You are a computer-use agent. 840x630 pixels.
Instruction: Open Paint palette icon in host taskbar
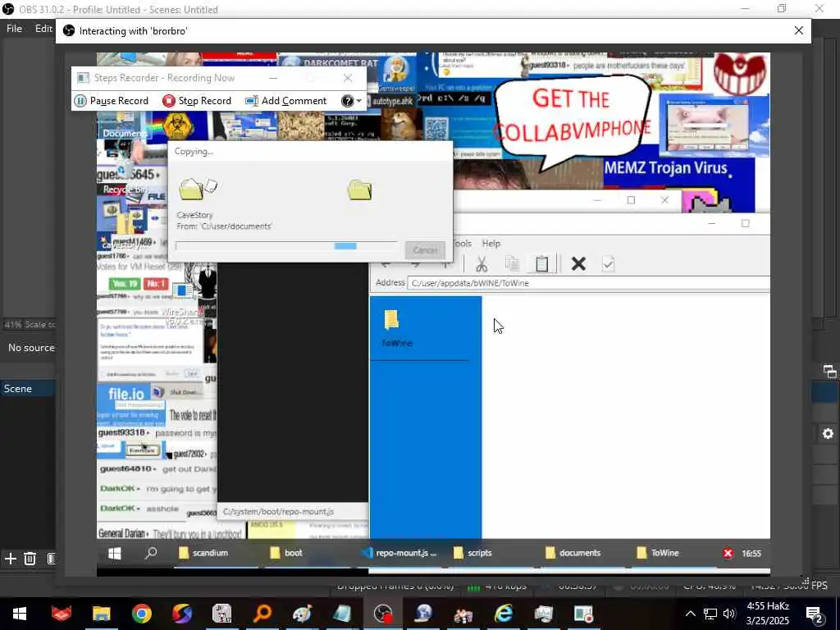[303, 614]
